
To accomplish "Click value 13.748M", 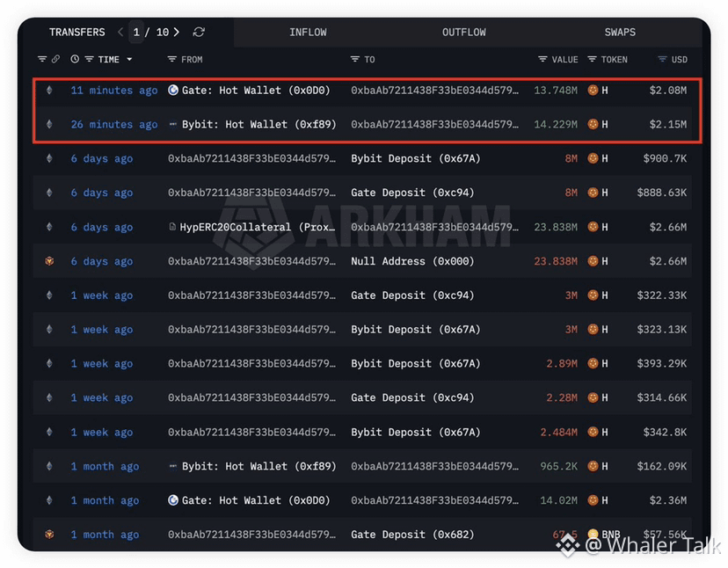I will point(556,90).
